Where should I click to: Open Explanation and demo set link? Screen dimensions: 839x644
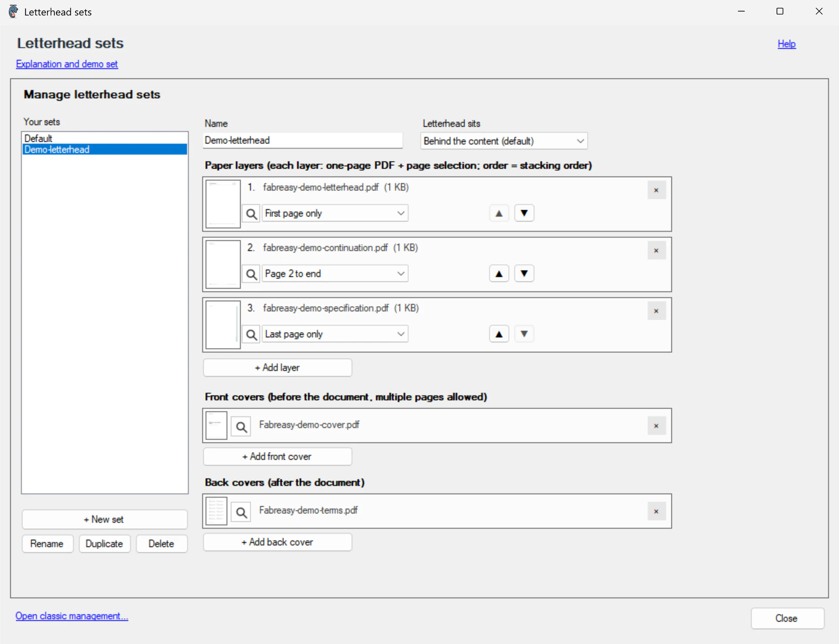point(67,64)
